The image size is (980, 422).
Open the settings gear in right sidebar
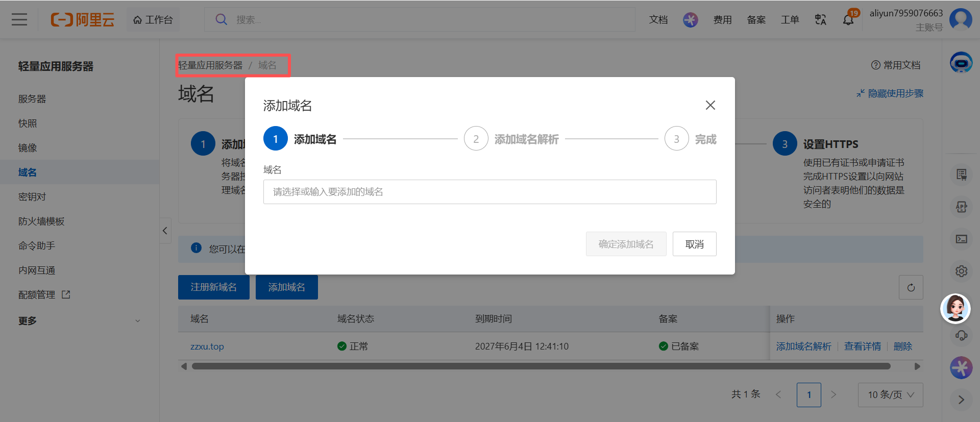[x=961, y=271]
